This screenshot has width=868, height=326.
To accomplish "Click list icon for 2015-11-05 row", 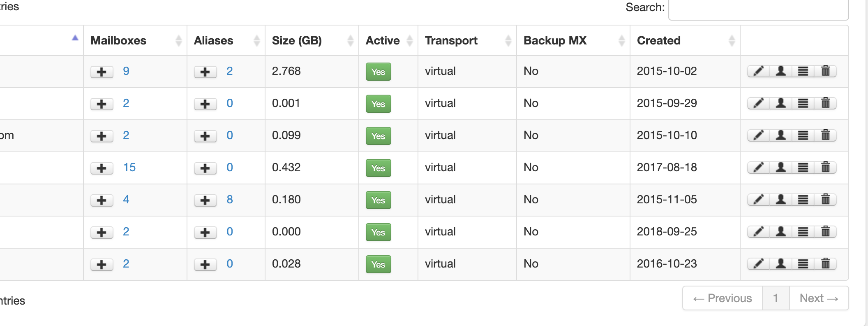I will [803, 200].
